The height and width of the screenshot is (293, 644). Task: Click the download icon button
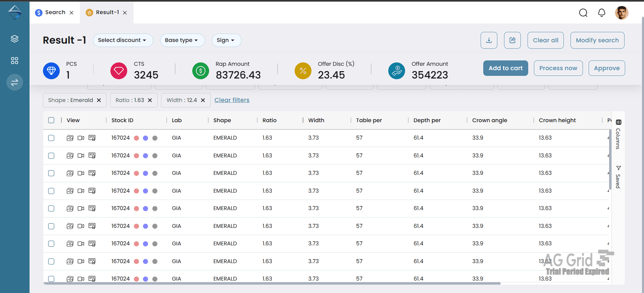tap(489, 40)
